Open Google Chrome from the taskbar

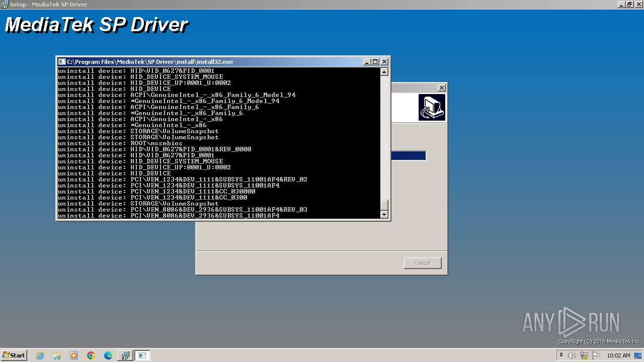(91, 355)
